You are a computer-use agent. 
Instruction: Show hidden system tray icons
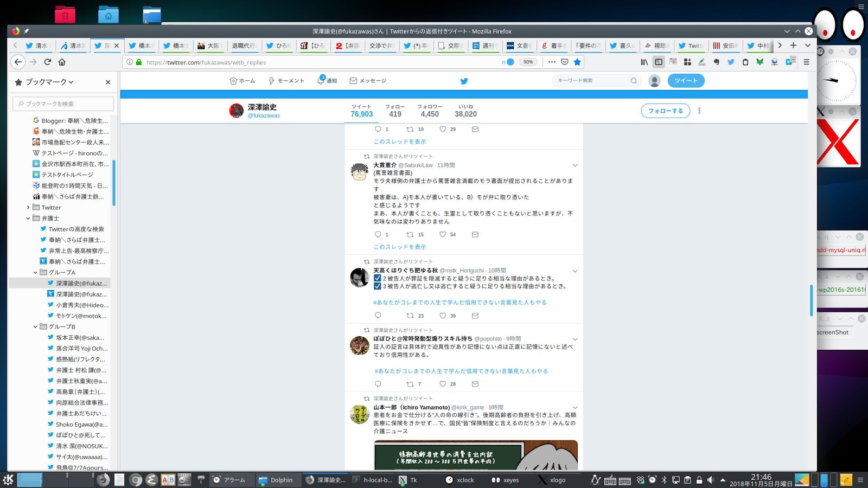[723, 480]
